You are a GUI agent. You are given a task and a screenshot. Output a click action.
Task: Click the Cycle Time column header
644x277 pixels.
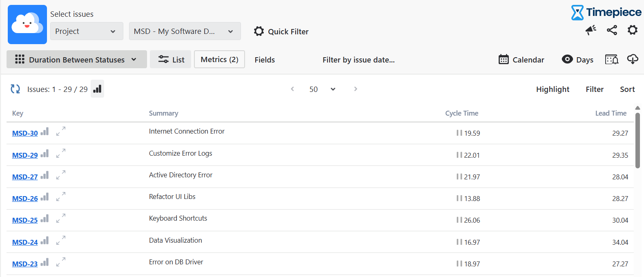(x=461, y=113)
